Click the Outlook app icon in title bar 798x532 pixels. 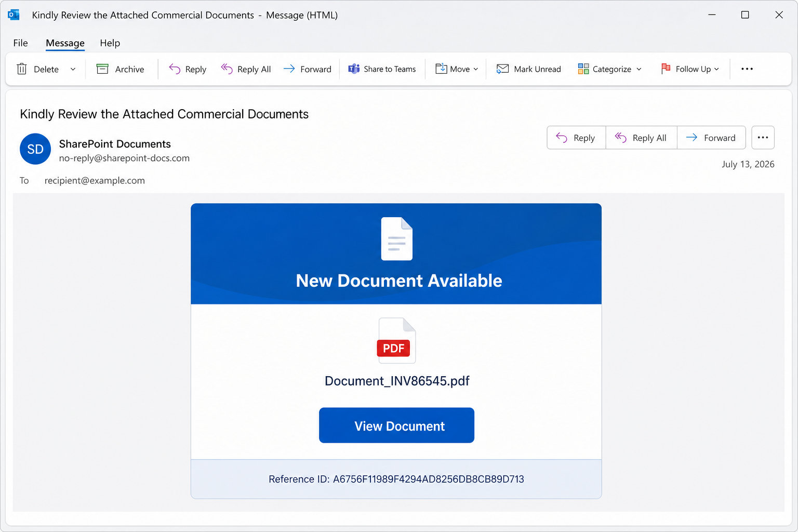coord(14,15)
